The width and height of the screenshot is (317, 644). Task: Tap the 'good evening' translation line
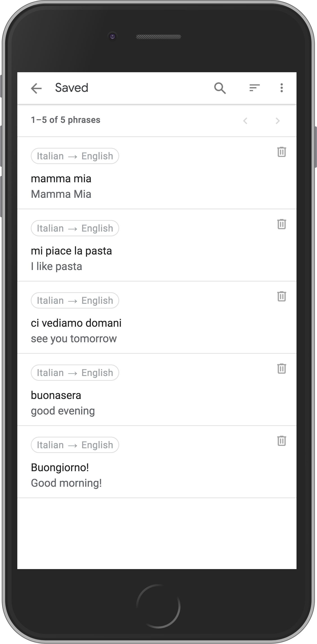click(63, 410)
